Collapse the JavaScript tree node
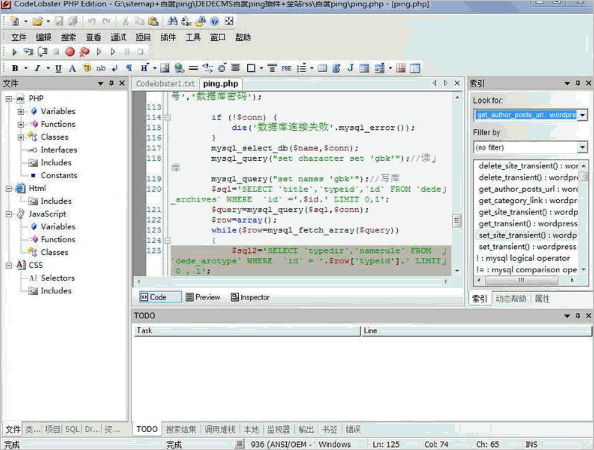 click(x=9, y=214)
